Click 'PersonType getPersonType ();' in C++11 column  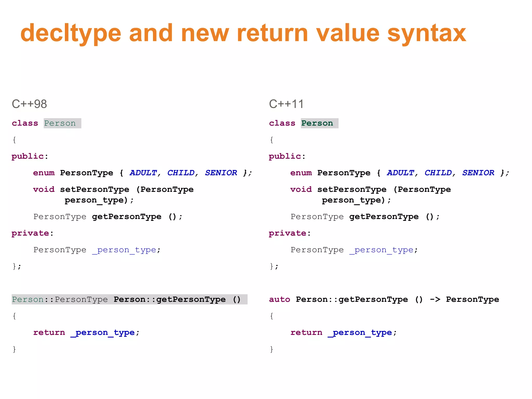(x=365, y=217)
